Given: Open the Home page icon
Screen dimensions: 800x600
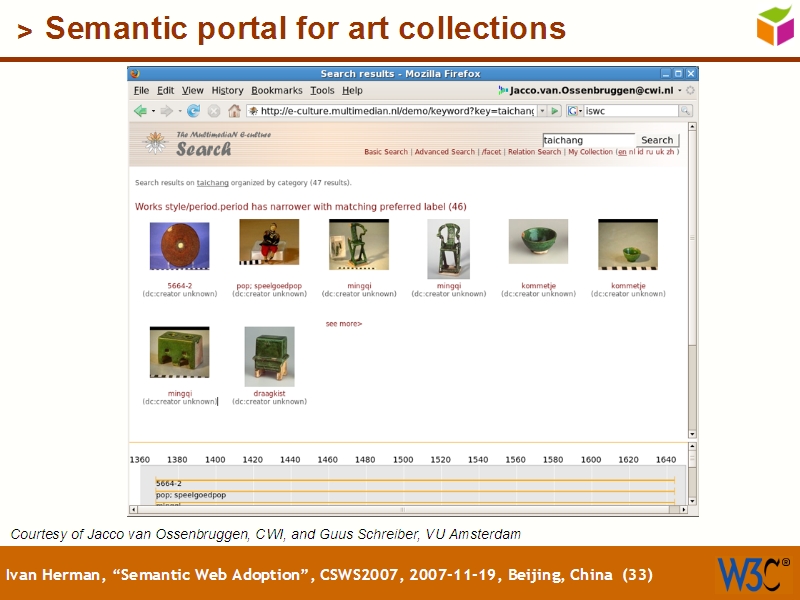Looking at the screenshot, I should click(235, 110).
